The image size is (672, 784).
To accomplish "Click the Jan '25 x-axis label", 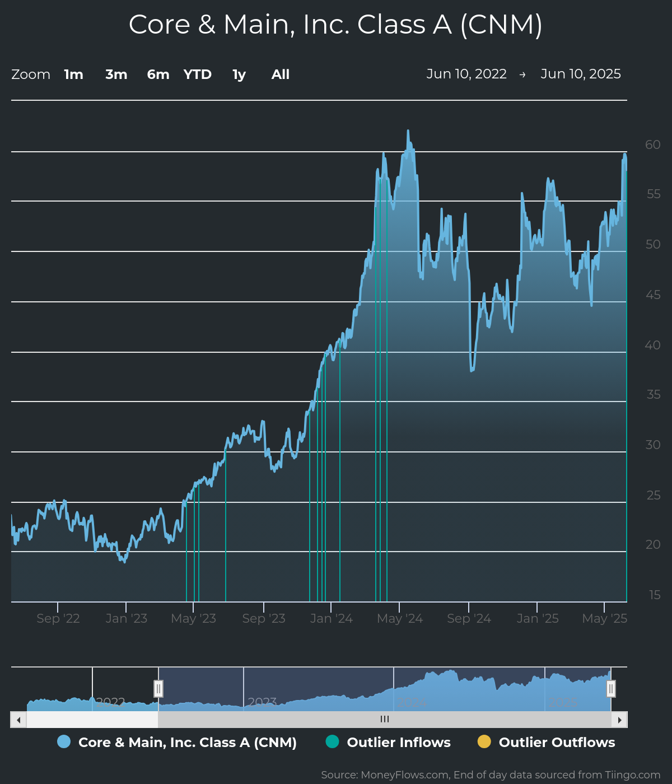I will (x=538, y=618).
